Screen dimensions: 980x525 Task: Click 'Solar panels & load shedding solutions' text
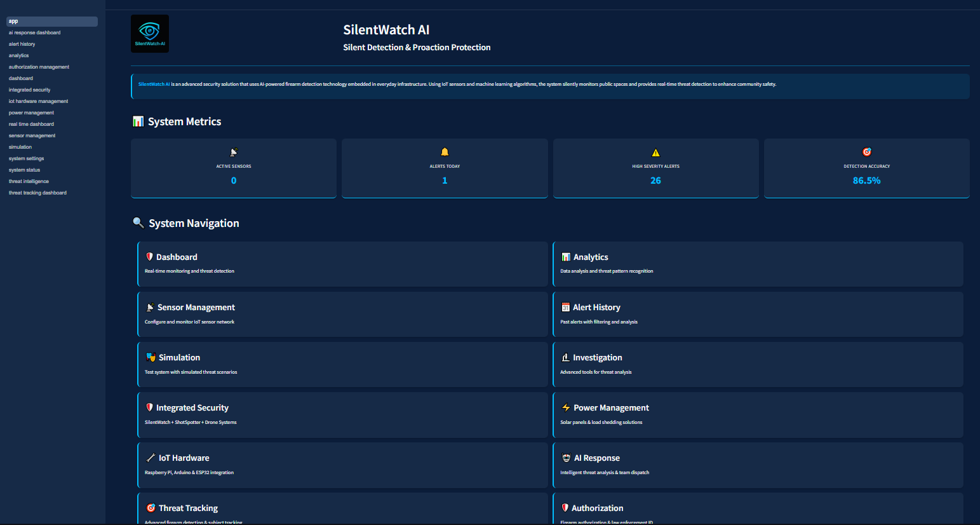pyautogui.click(x=601, y=422)
